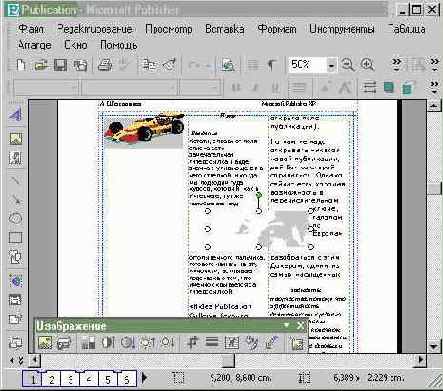The height and width of the screenshot is (391, 443).
Task: Open an existing publication file
Action: click(x=41, y=65)
